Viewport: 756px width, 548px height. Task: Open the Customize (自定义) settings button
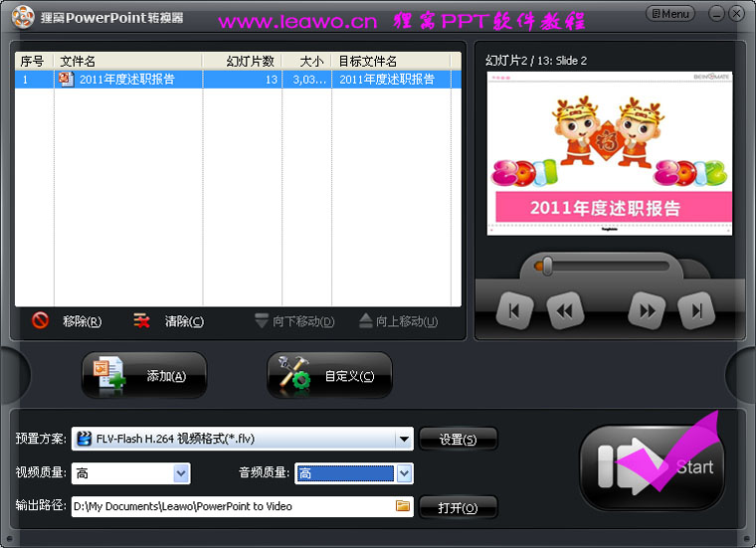(329, 375)
